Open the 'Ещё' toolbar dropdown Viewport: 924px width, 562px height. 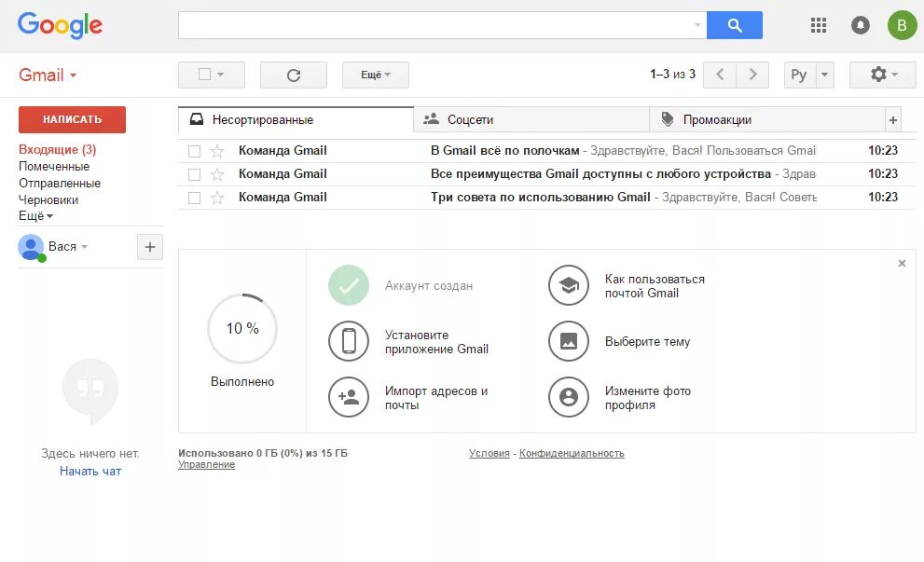[376, 75]
